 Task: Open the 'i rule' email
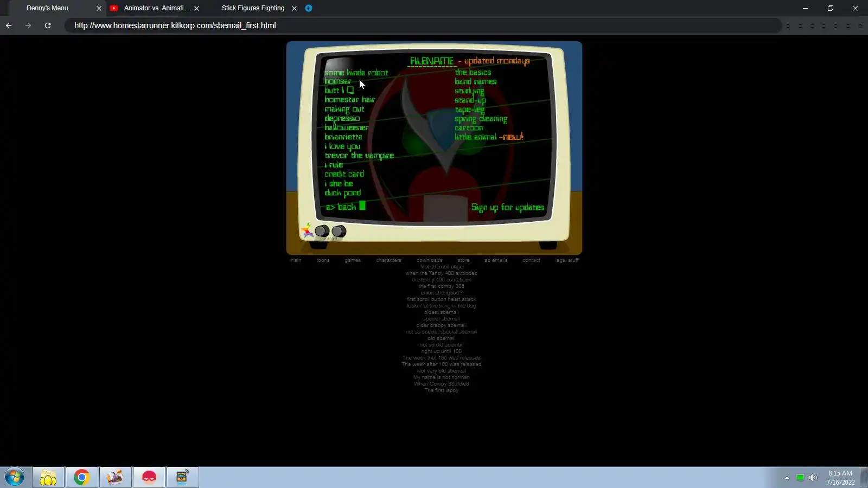(334, 165)
